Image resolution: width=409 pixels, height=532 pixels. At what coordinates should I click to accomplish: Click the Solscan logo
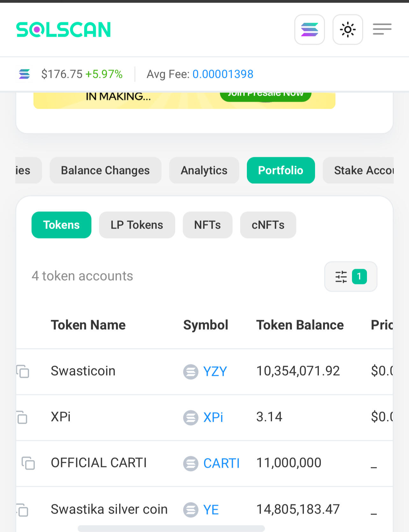63,30
